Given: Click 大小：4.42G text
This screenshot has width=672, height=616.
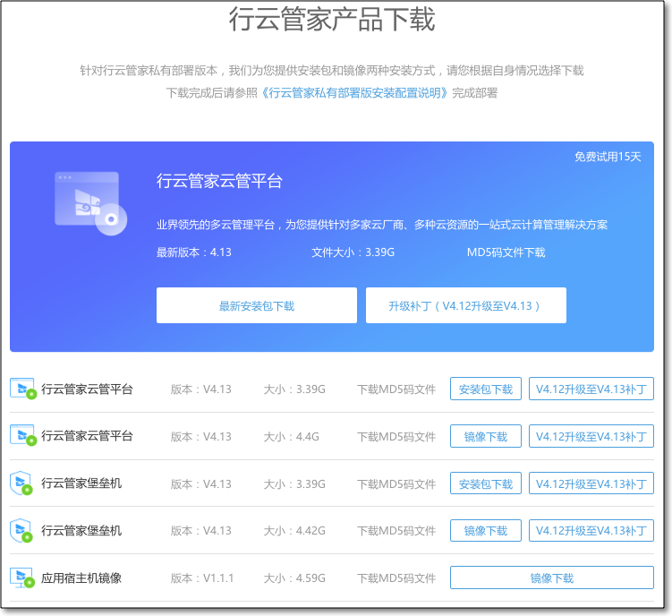Looking at the screenshot, I should 294,531.
